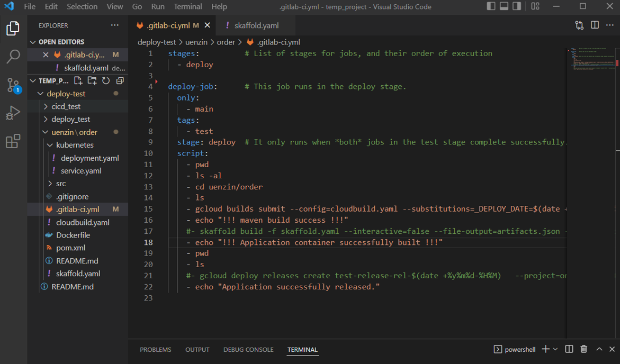Click the VS Code logo icon
Image resolution: width=620 pixels, height=364 pixels.
coord(8,6)
